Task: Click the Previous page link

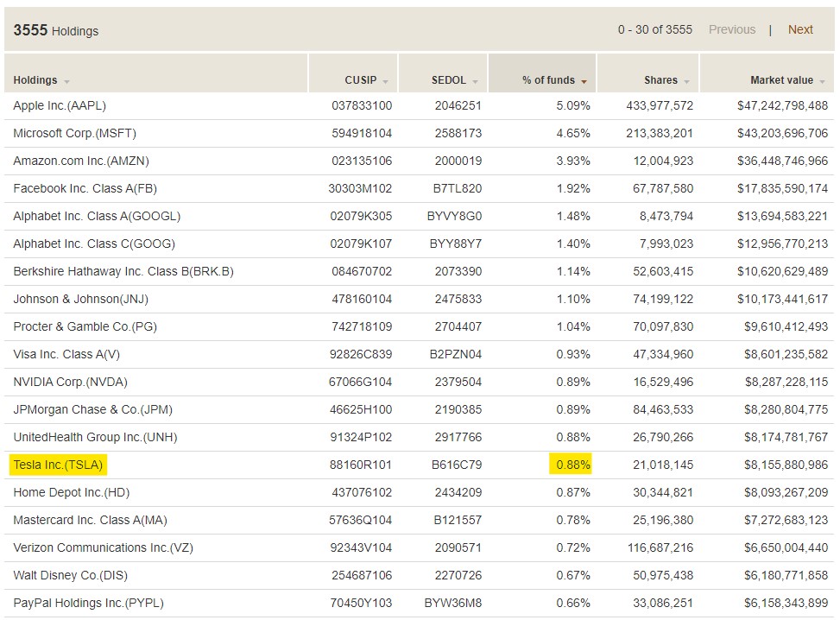Action: pos(732,29)
